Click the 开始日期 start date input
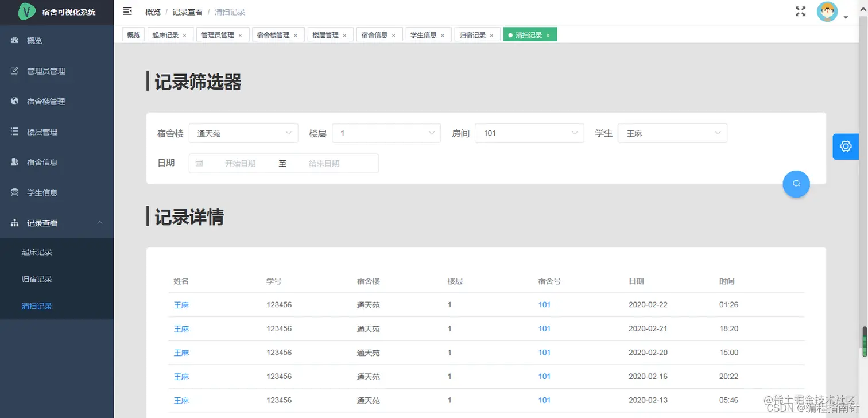 tap(241, 163)
